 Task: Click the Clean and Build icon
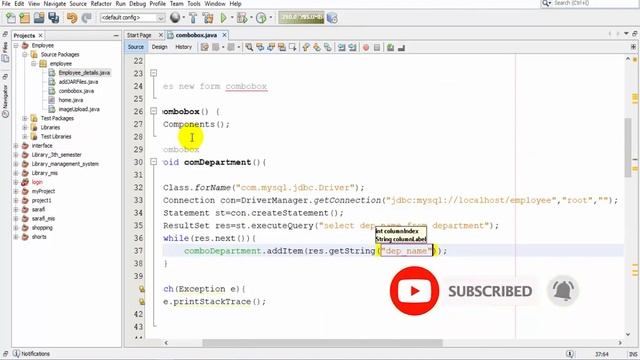(208, 18)
